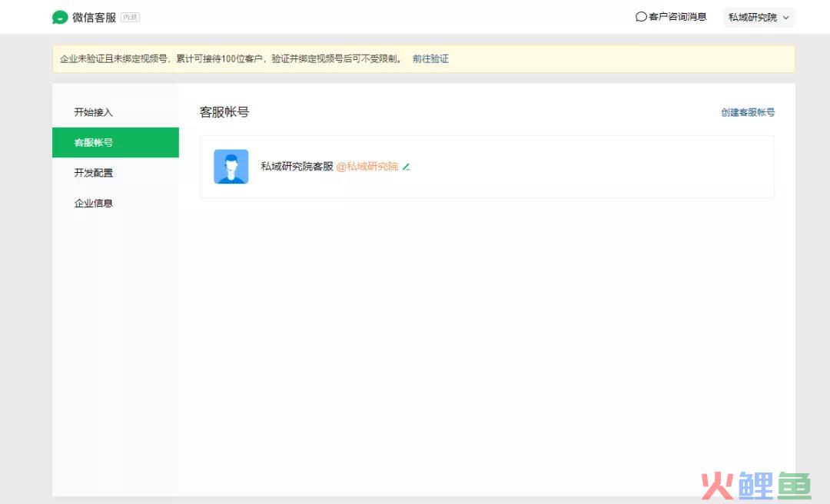Image resolution: width=830 pixels, height=504 pixels.
Task: Select 客服帐号 in the sidebar
Action: point(115,142)
